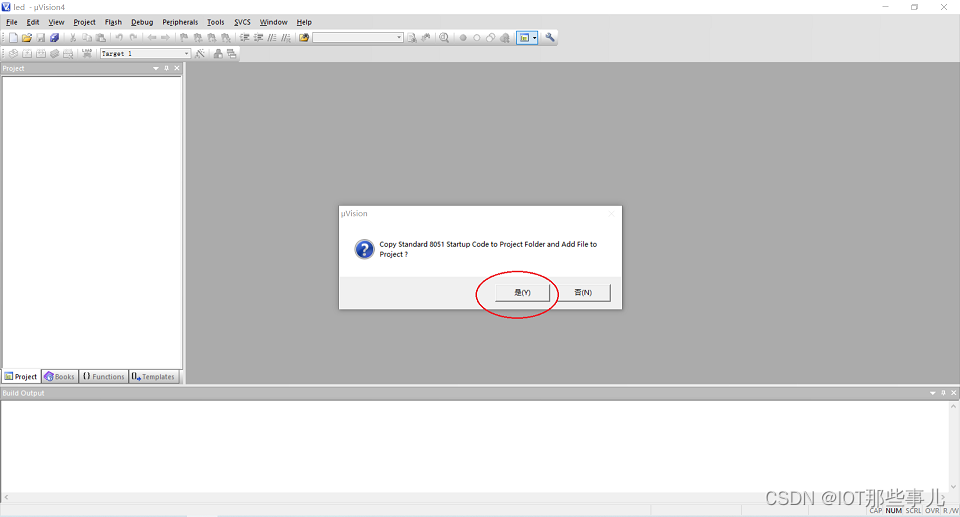960x517 pixels.
Task: Open the Start/Stop Debug Session magnifier icon
Action: [x=444, y=37]
